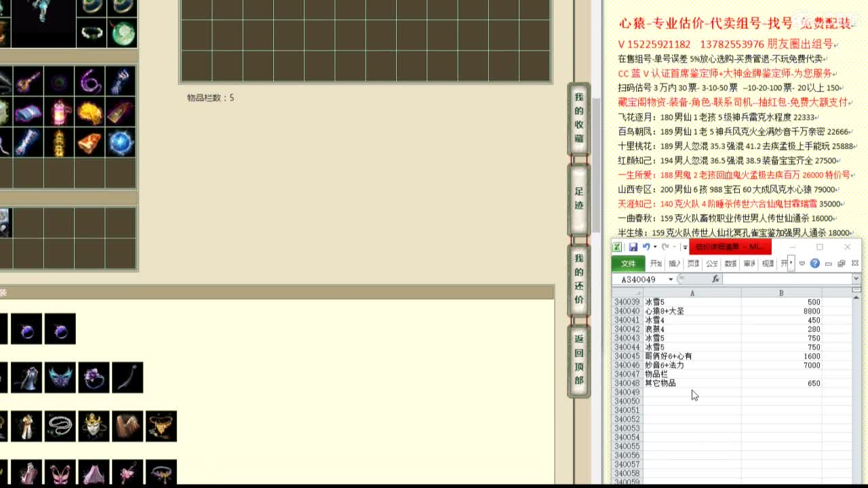Select cell containing 心猿8+大圣
868x488 pixels.
691,311
